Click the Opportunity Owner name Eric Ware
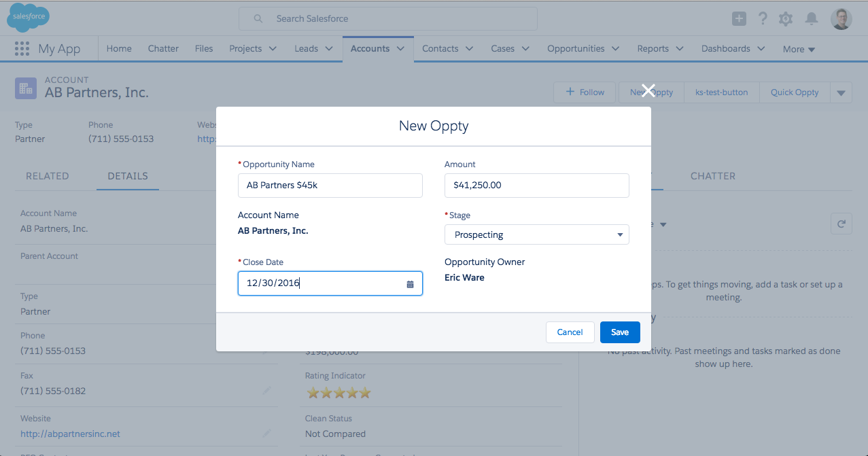Viewport: 868px width, 456px height. point(464,277)
